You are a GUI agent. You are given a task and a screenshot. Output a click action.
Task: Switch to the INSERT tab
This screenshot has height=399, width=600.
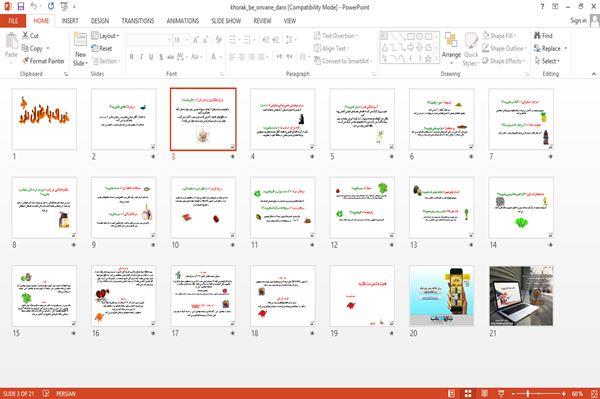tap(70, 21)
